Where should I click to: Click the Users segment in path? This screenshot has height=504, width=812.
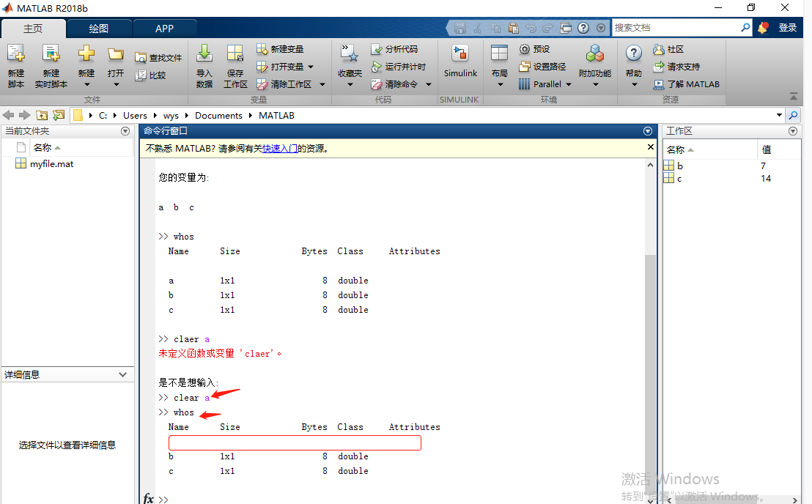[135, 116]
